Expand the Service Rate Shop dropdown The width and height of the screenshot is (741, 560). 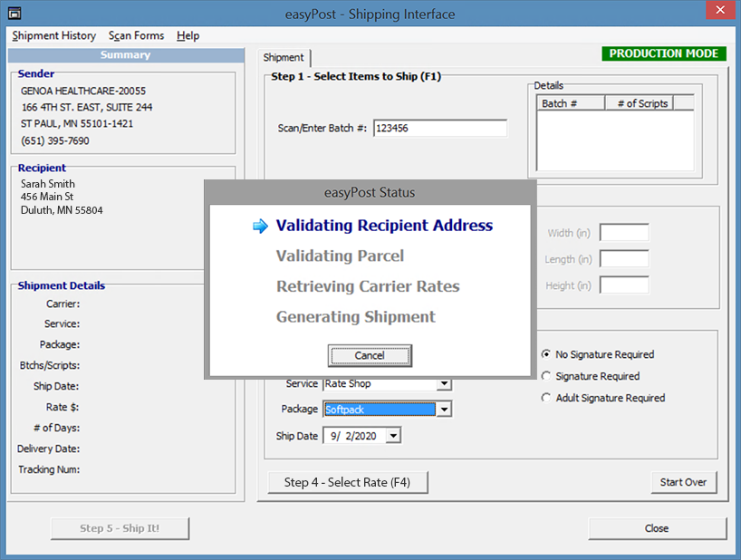pos(443,384)
